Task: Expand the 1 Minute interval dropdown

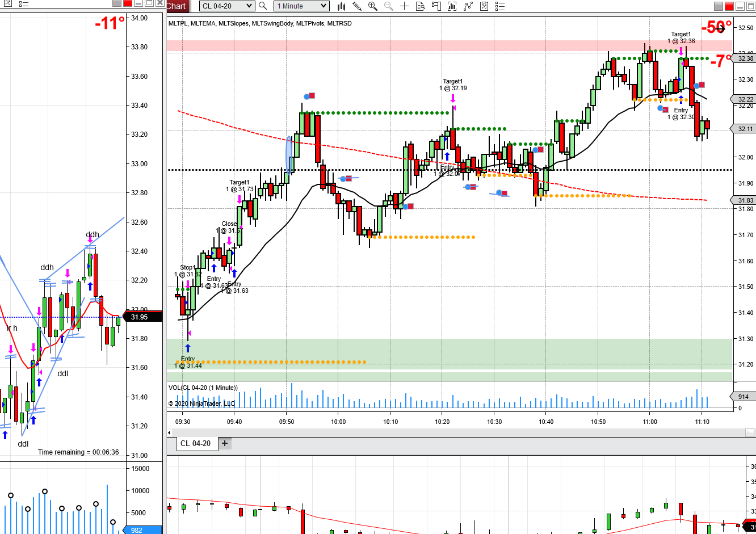Action: point(301,6)
